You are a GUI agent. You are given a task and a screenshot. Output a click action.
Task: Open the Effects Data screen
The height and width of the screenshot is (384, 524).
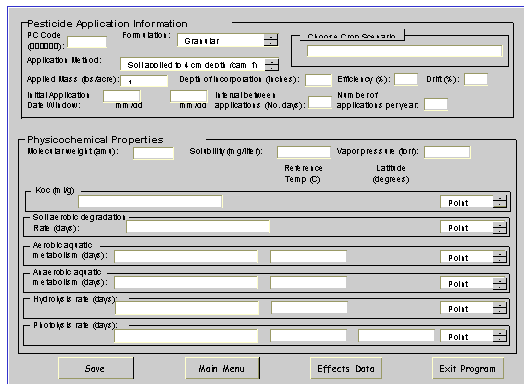click(x=346, y=368)
